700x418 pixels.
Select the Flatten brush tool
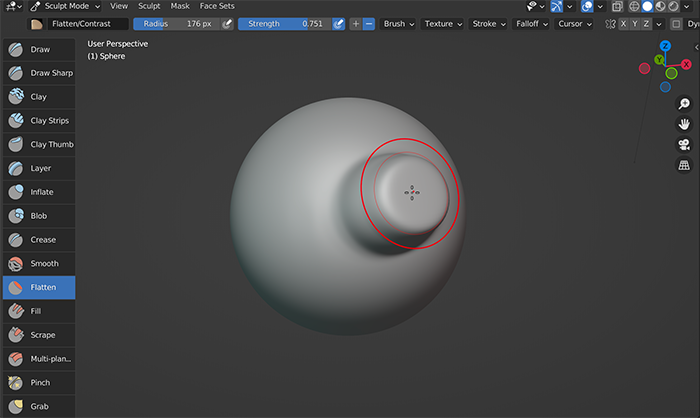pyautogui.click(x=39, y=288)
